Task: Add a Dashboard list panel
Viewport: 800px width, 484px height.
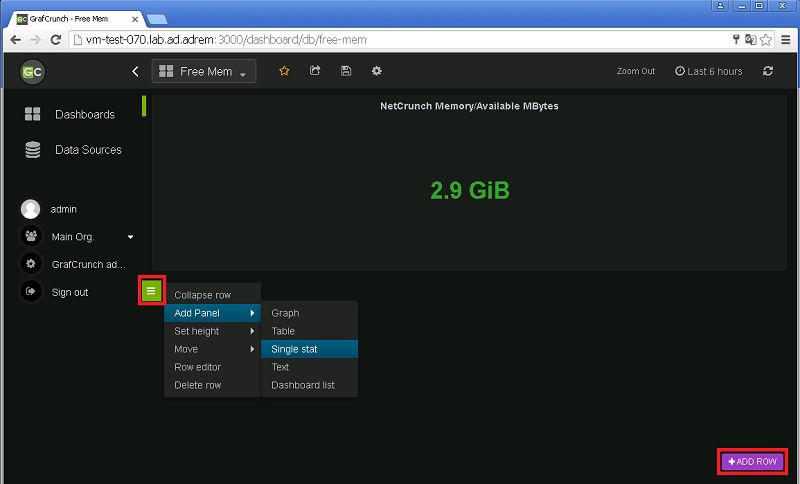Action: 309,385
